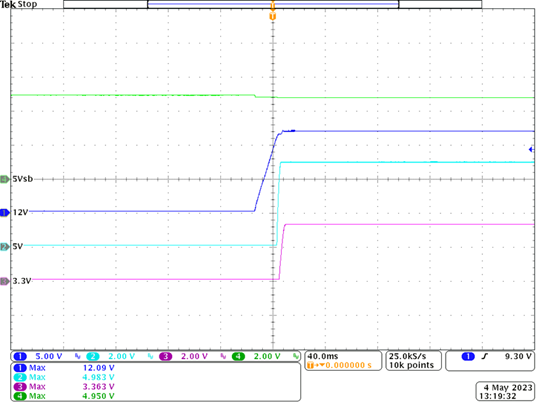536x402 pixels.
Task: Select the channel 1 blue badge in scale readout
Action: tap(20, 357)
